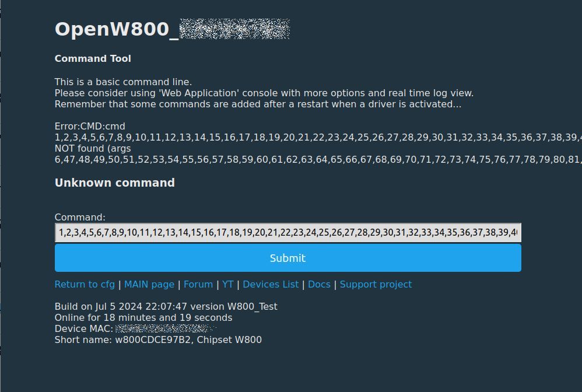The width and height of the screenshot is (582, 392).
Task: Click the 'NOT found (args' text
Action: 93,149
